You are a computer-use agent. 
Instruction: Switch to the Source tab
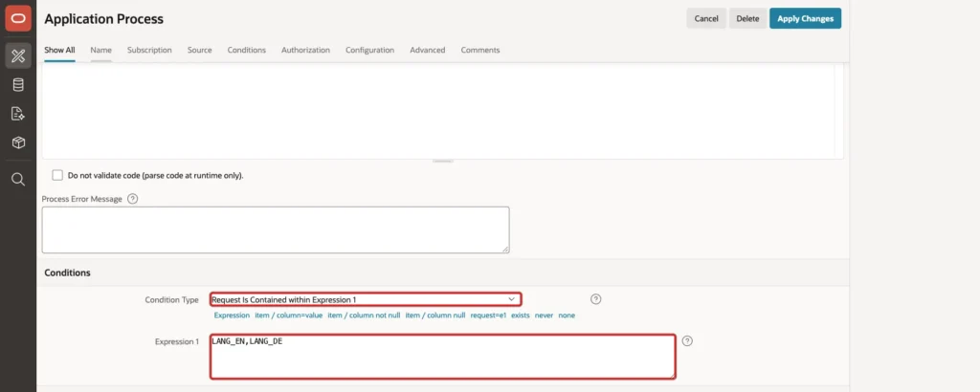click(x=199, y=50)
